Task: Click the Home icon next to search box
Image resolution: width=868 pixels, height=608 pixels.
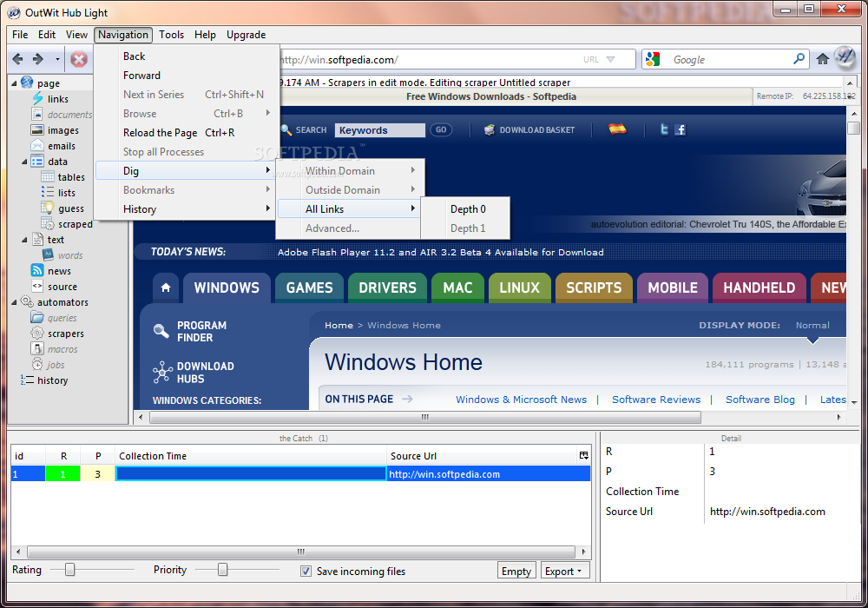Action: pyautogui.click(x=823, y=59)
